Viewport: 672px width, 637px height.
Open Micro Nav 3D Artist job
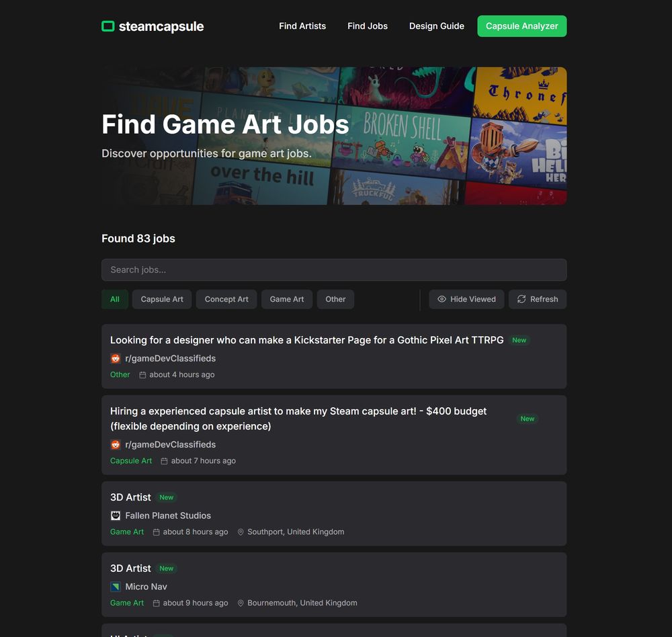(x=130, y=568)
